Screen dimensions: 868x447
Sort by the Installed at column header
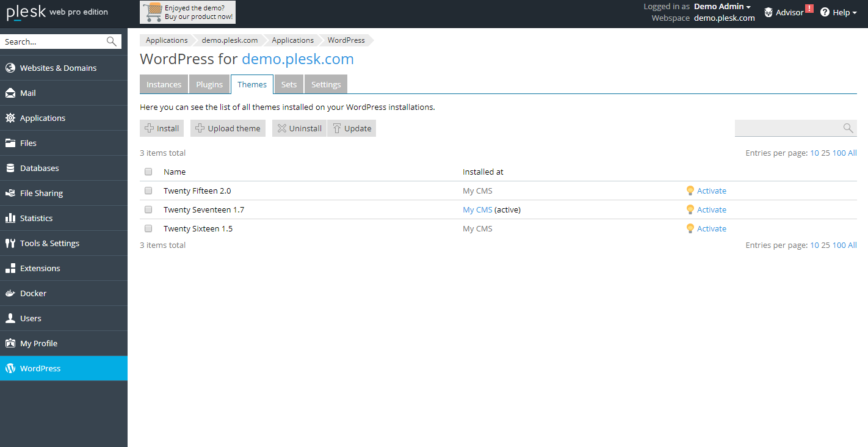(483, 172)
